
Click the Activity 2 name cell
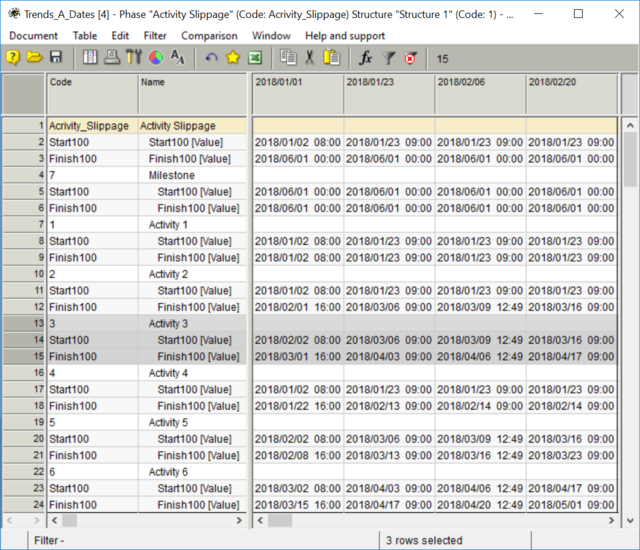[193, 274]
